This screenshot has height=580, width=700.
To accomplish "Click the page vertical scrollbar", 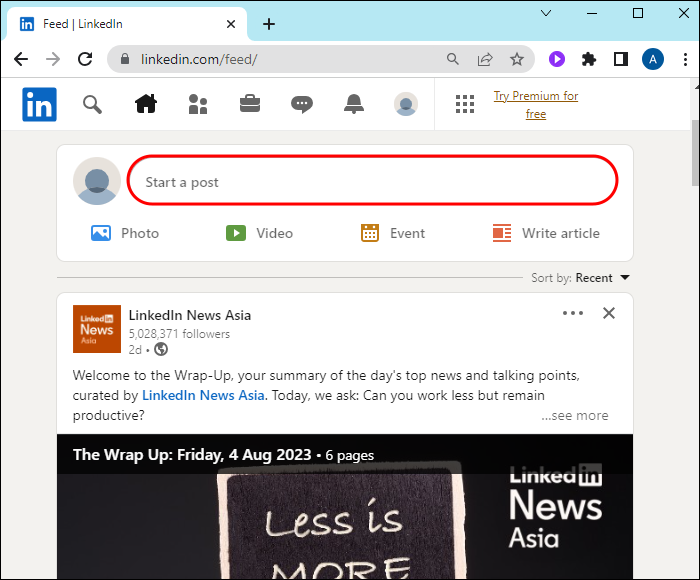I will click(696, 152).
